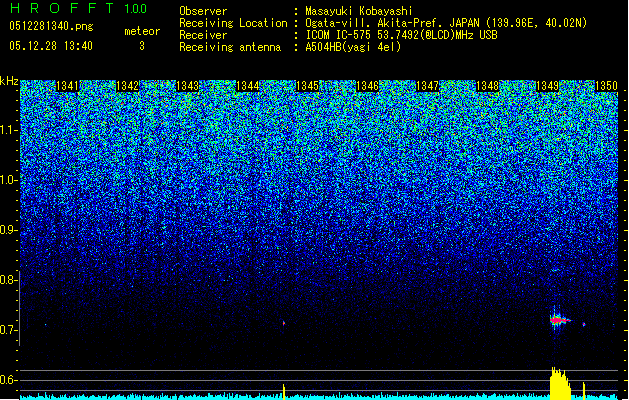Click the HROFFT 1.0.0 title text

(x=79, y=8)
